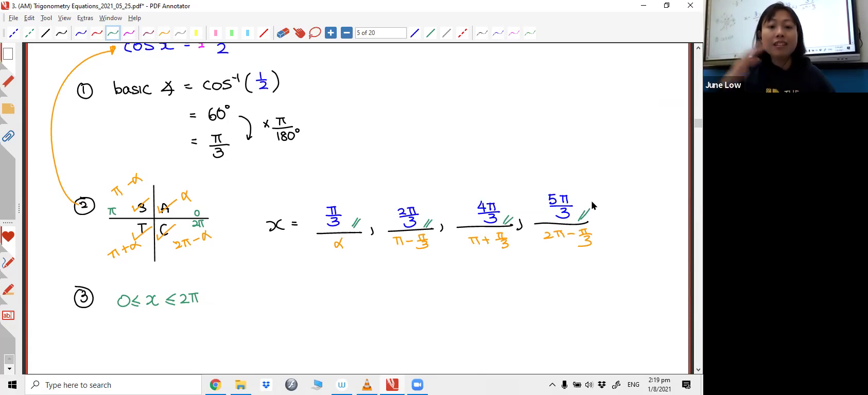Click the page number field '5 of 20'

click(381, 33)
